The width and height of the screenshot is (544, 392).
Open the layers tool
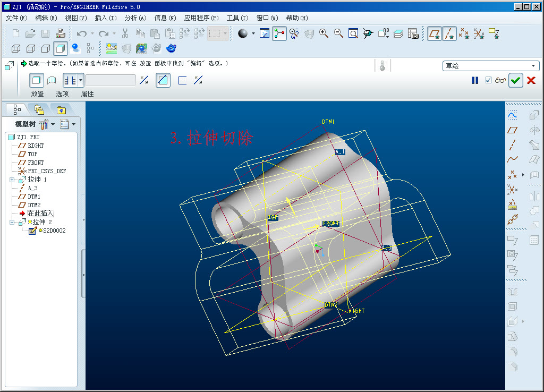pyautogui.click(x=398, y=33)
